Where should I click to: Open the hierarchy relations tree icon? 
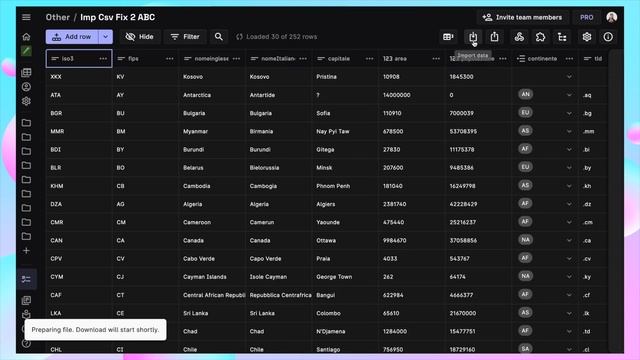tap(562, 37)
